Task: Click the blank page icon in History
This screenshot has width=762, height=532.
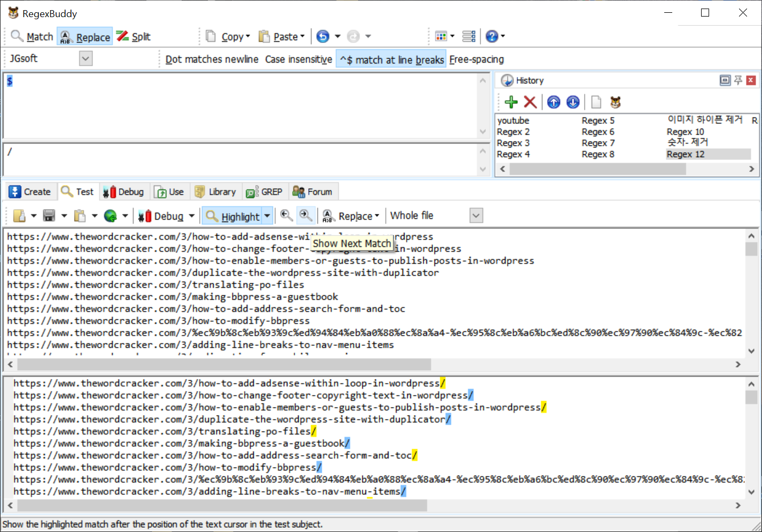Action: pos(596,102)
